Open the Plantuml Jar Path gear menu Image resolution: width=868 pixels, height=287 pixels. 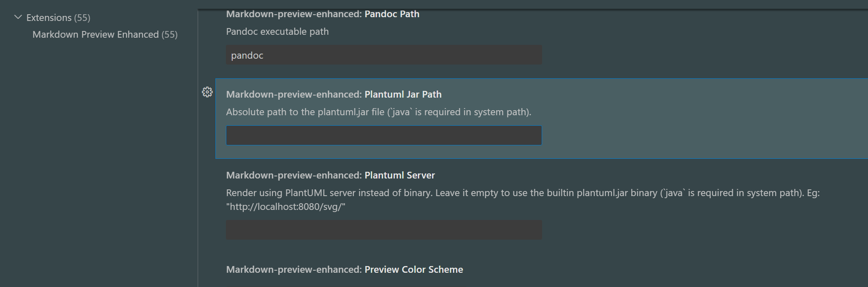pos(207,92)
